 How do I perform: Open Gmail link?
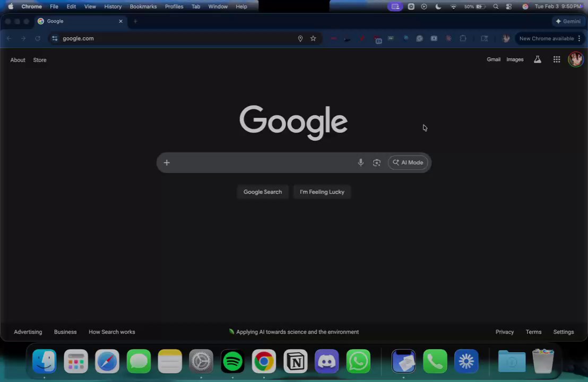pos(494,59)
